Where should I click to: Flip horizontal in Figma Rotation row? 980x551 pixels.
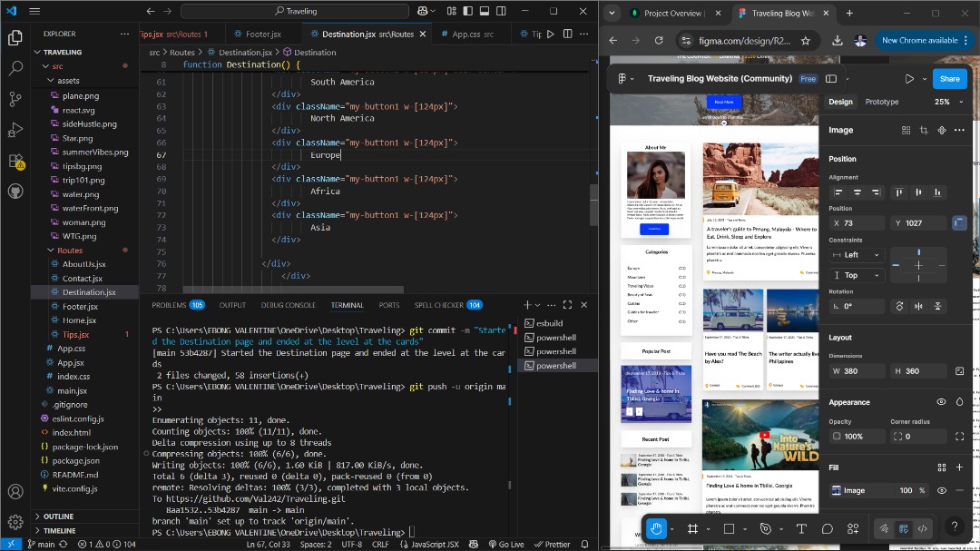click(x=918, y=307)
